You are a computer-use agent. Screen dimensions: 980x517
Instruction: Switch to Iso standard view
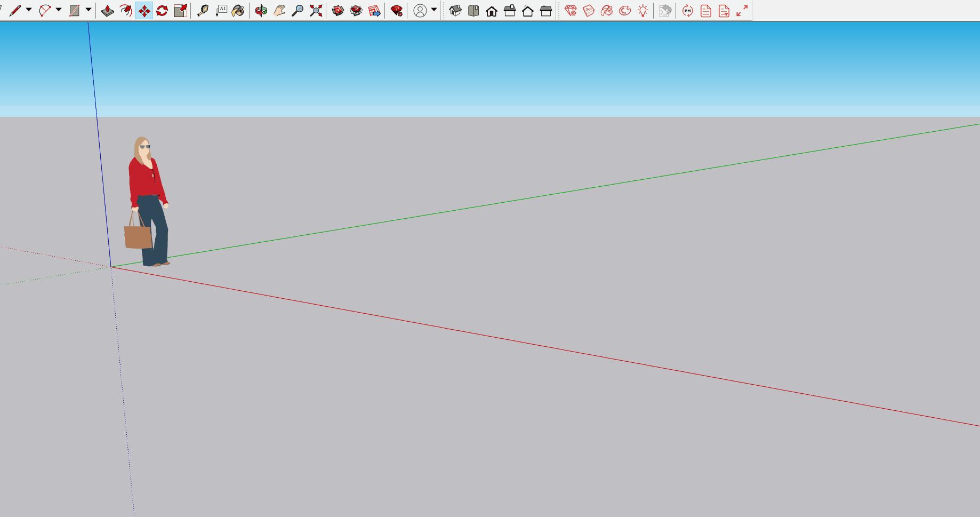(455, 11)
